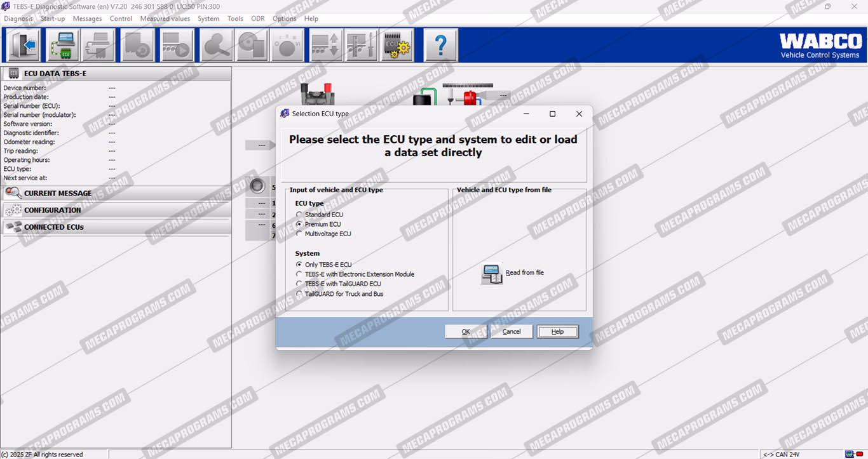The height and width of the screenshot is (459, 868).
Task: Click the chip icon beside ECU DATA TEBS-E
Action: 13,74
